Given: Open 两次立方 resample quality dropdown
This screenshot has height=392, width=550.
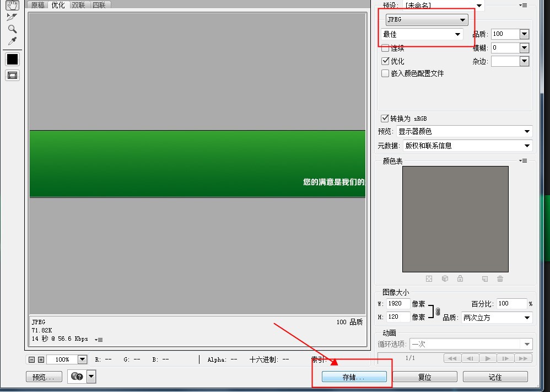Looking at the screenshot, I should (497, 318).
